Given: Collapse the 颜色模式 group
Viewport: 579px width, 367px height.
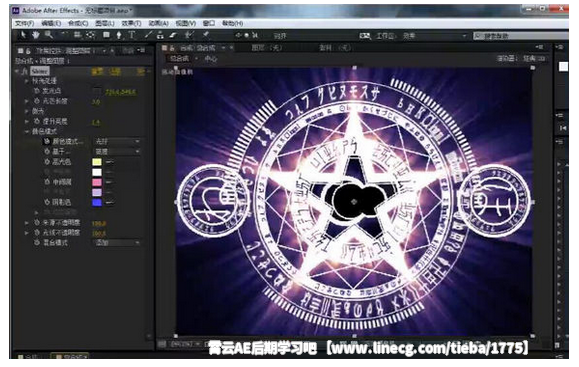Looking at the screenshot, I should click(27, 131).
